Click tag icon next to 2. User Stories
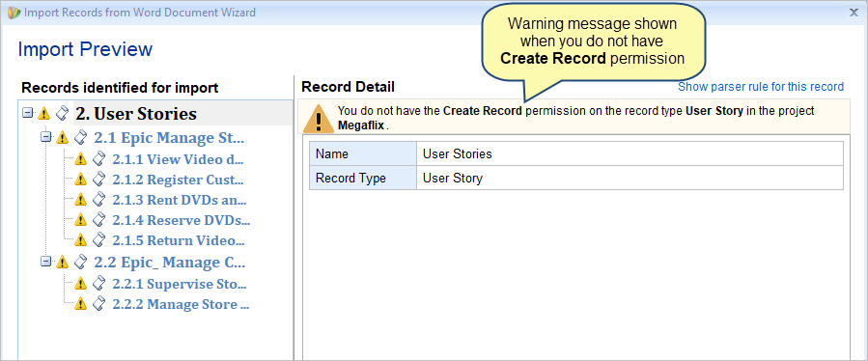868x361 pixels. (63, 114)
